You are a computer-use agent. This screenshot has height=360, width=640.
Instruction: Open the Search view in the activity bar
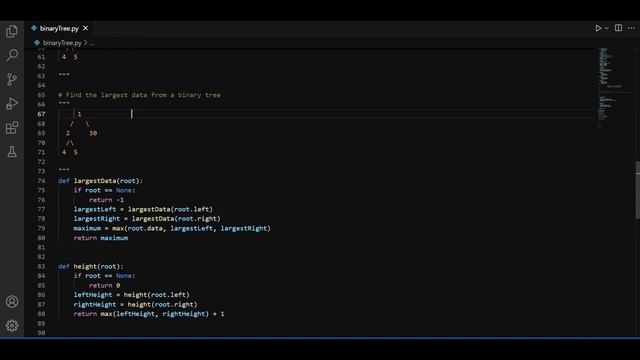point(12,55)
